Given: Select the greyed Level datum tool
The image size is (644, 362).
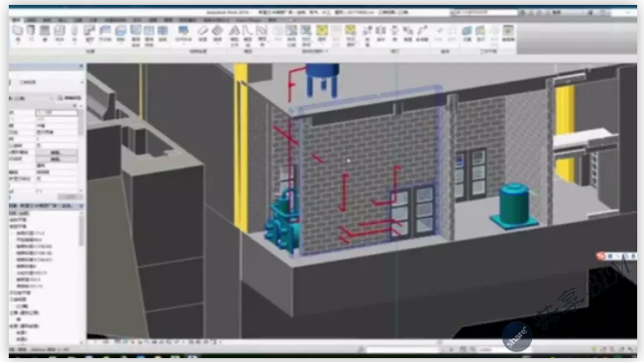Looking at the screenshot, I should (x=438, y=34).
